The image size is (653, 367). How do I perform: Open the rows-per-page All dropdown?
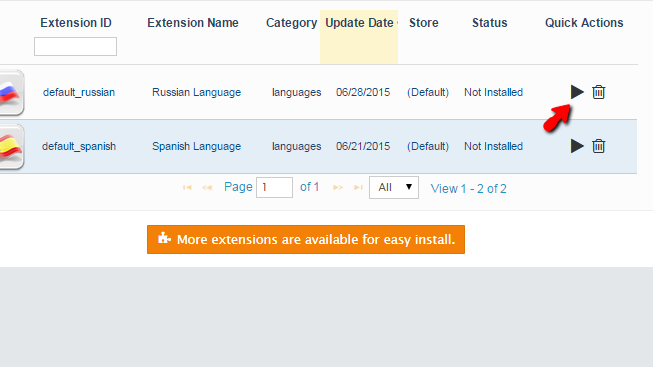pyautogui.click(x=394, y=187)
